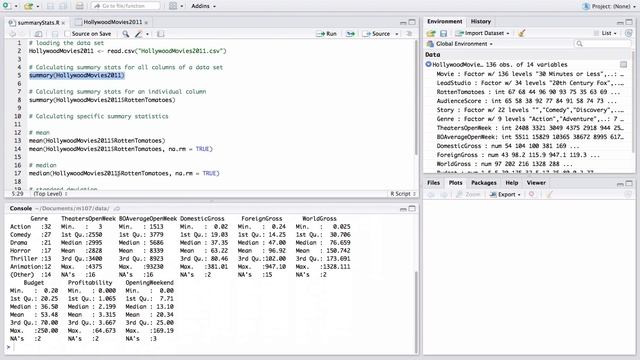Click the median(...) code line 17
This screenshot has height=360, width=640.
point(124,173)
